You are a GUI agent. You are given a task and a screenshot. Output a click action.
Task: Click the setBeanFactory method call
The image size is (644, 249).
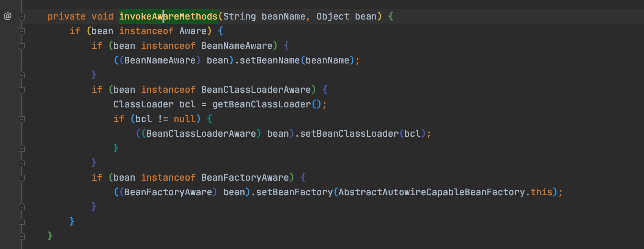pyautogui.click(x=295, y=192)
